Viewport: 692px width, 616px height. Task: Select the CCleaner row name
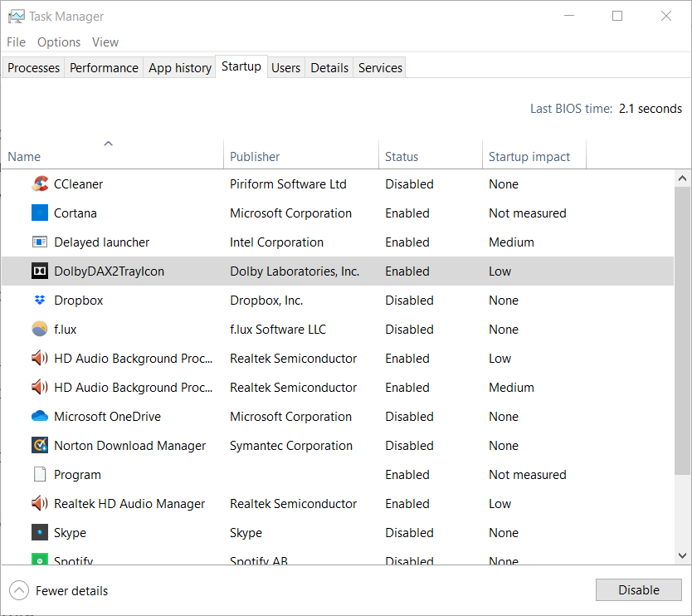pyautogui.click(x=78, y=183)
